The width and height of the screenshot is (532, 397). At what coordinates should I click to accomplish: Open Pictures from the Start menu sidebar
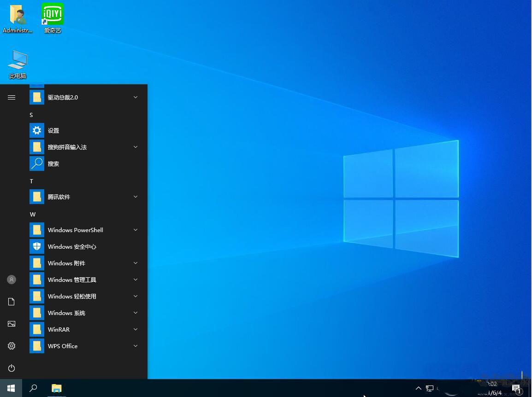11,324
